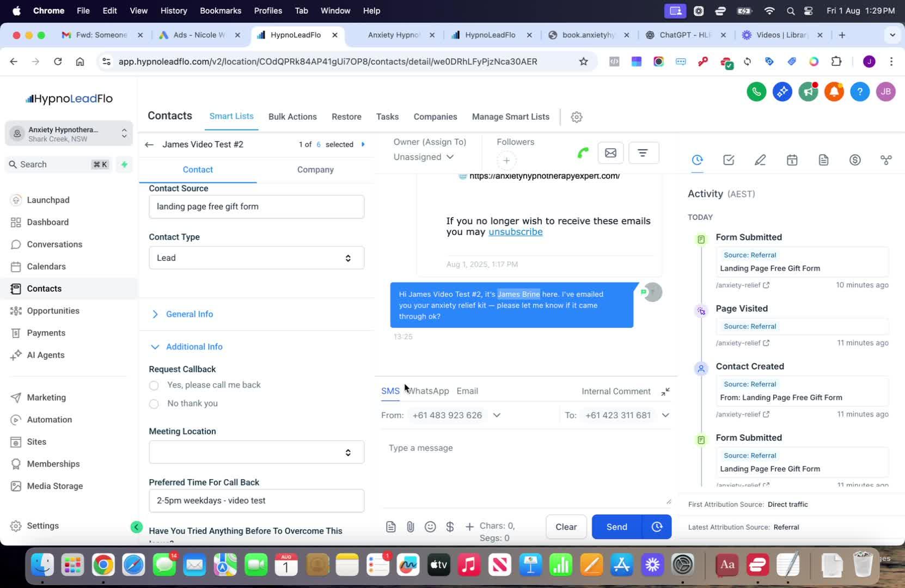Click the green call contact icon
The width and height of the screenshot is (905, 588).
pos(583,153)
